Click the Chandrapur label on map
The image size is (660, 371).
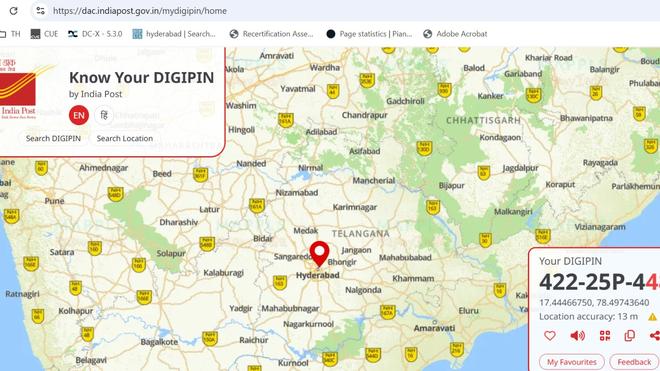click(365, 115)
